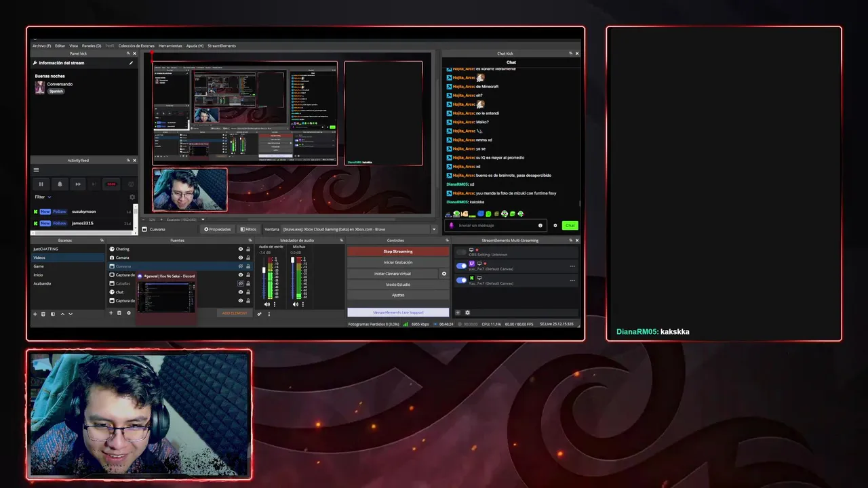Float the Panel kick dock
Viewport: 868px width, 488px height.
128,54
